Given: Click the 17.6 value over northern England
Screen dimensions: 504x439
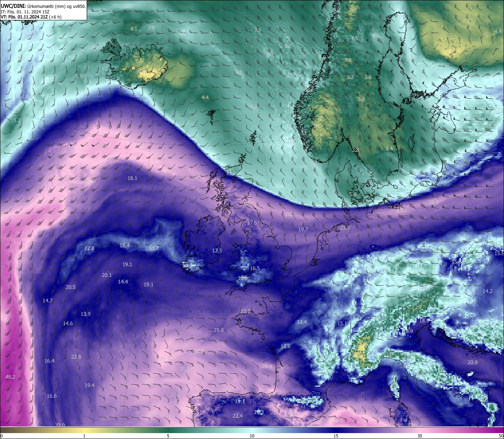Looking at the screenshot, I should [x=252, y=223].
